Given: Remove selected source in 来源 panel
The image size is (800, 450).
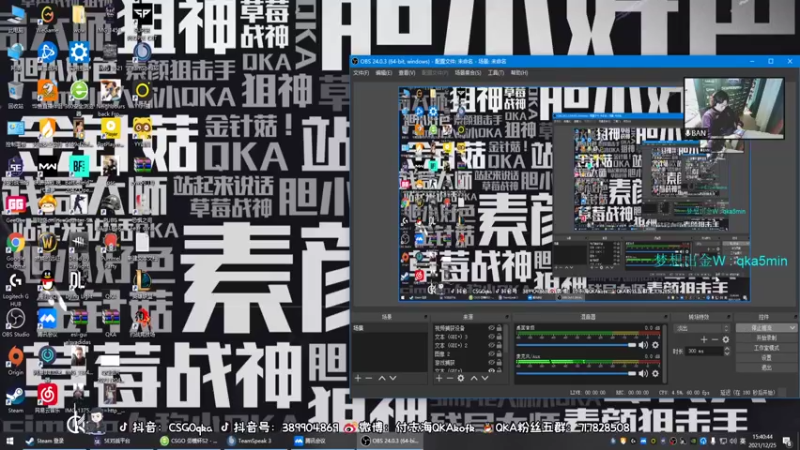Looking at the screenshot, I should pos(449,378).
